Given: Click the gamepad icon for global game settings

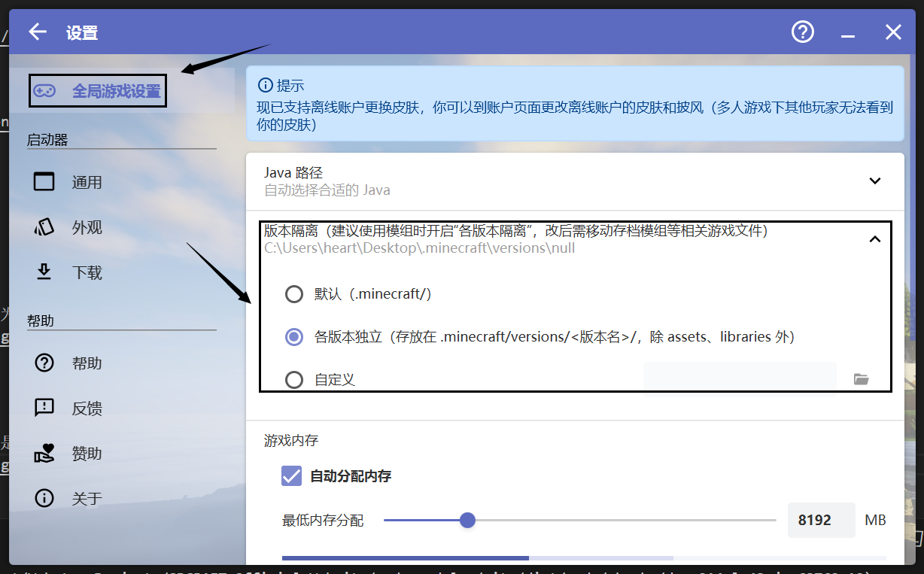Looking at the screenshot, I should pos(46,91).
